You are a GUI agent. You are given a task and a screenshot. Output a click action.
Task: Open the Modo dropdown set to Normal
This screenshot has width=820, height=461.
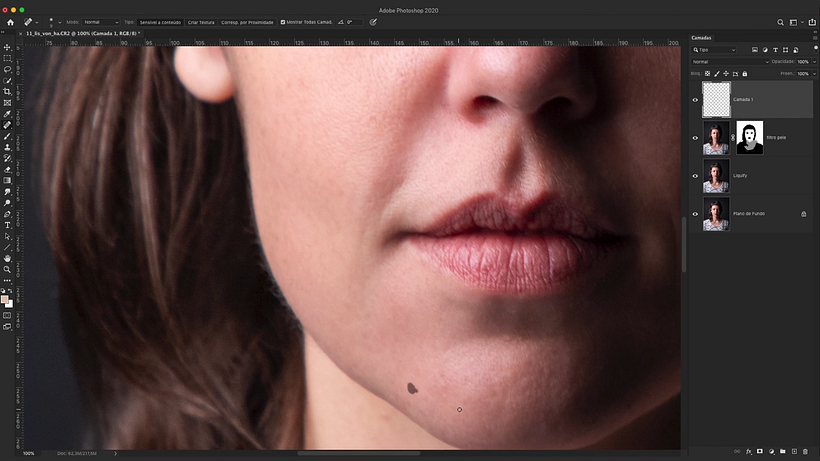[x=100, y=21]
